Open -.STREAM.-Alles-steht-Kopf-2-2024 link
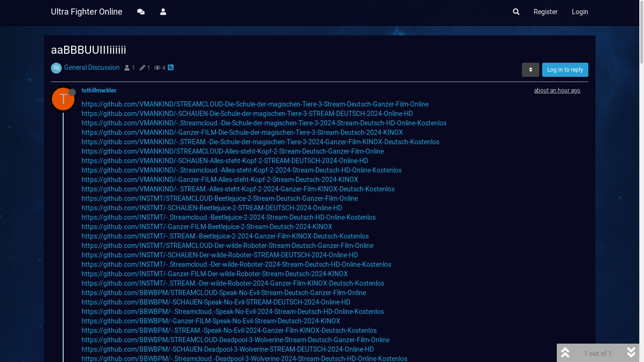644x362 pixels. pyautogui.click(x=238, y=189)
